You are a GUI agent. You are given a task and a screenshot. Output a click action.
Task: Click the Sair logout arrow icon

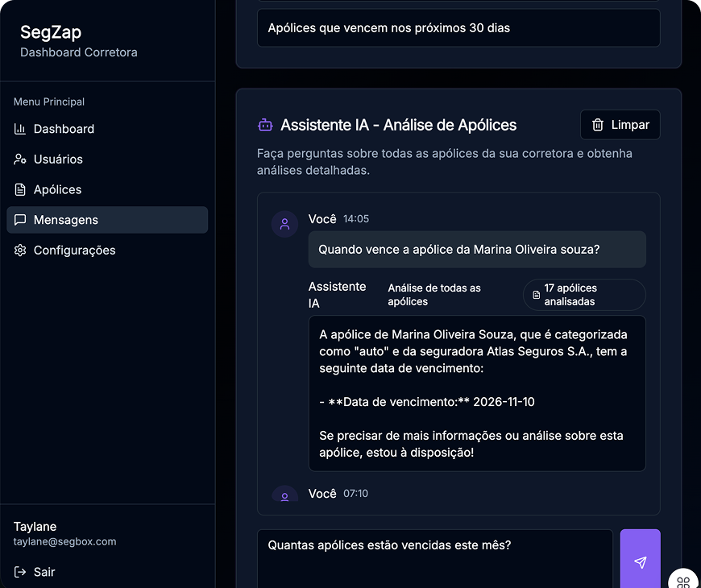coord(20,572)
